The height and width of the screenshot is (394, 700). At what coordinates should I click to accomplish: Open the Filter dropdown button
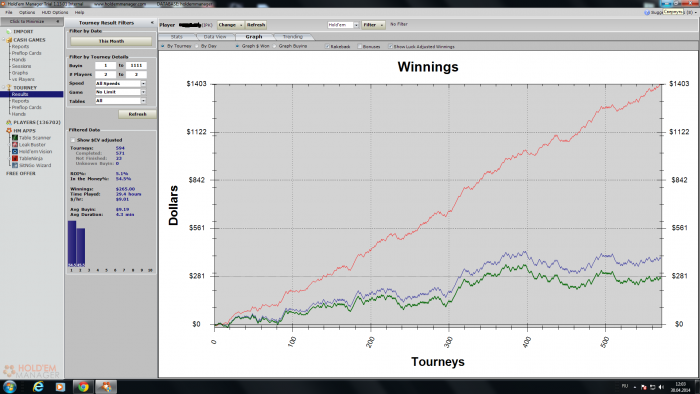point(373,25)
